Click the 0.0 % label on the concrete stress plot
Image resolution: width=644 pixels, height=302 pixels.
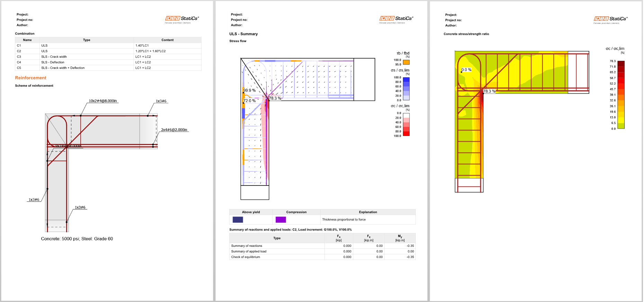tap(466, 70)
